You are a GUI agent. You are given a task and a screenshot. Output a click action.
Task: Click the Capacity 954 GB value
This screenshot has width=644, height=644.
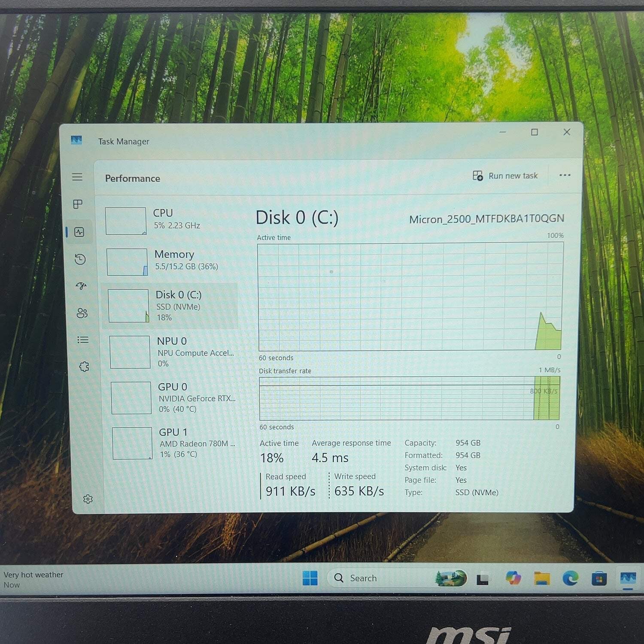click(468, 443)
